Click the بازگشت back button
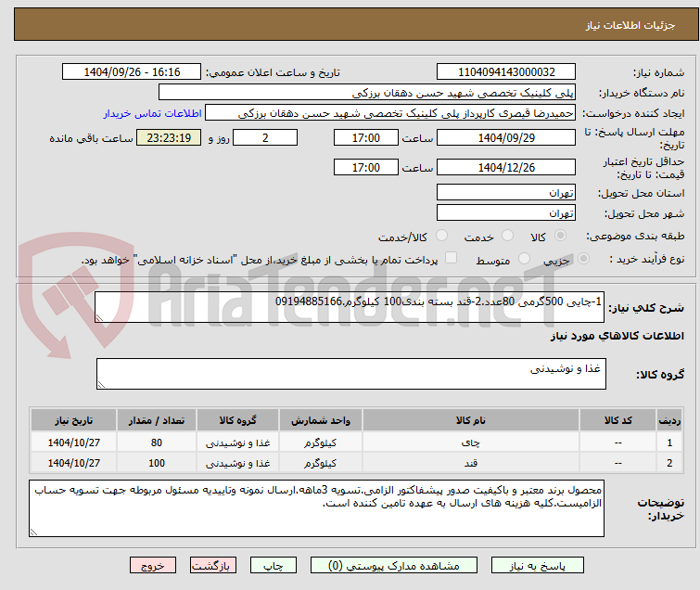 213,566
